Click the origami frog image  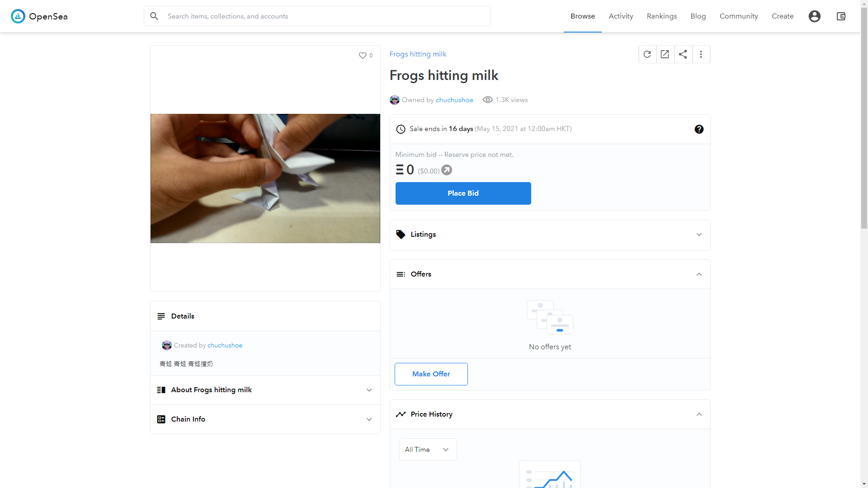265,178
